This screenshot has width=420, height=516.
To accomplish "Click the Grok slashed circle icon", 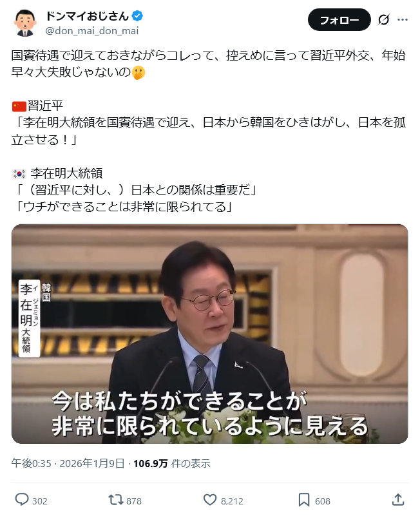I will (x=383, y=20).
